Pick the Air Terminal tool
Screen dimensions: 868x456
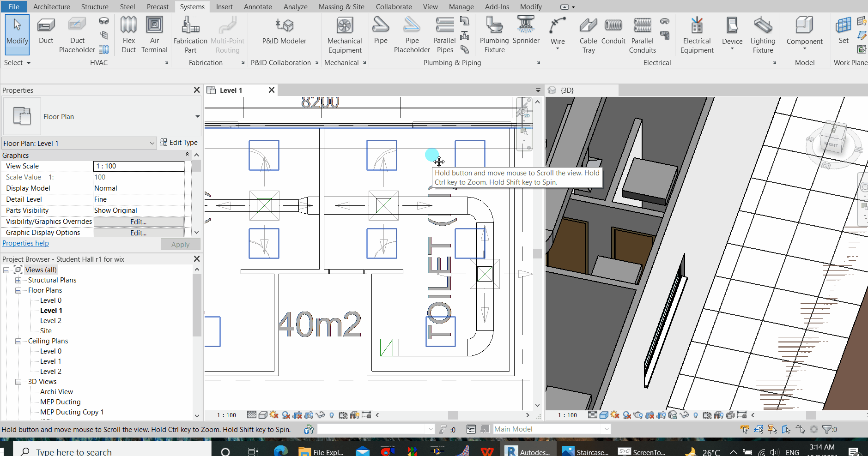(x=154, y=35)
